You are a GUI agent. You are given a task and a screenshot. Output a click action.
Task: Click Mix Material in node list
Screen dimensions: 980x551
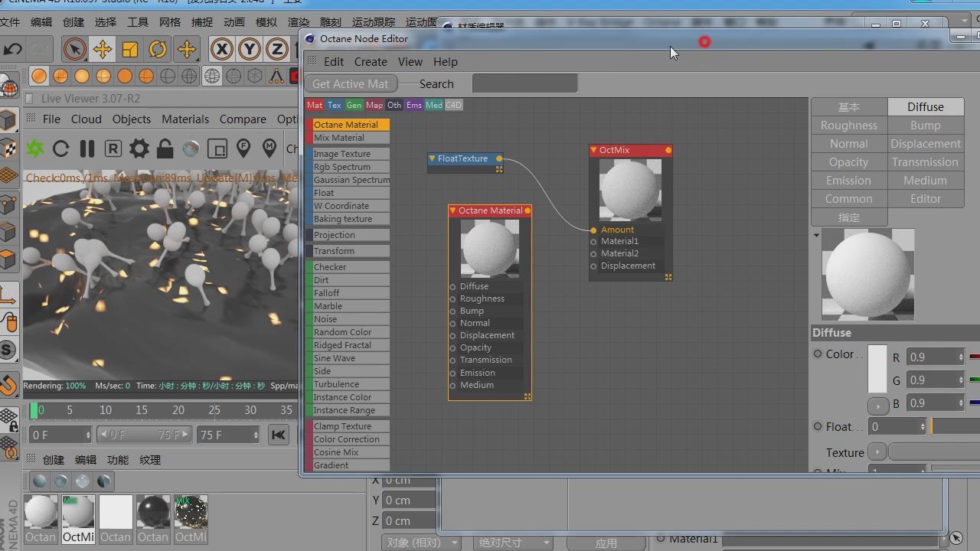(348, 138)
